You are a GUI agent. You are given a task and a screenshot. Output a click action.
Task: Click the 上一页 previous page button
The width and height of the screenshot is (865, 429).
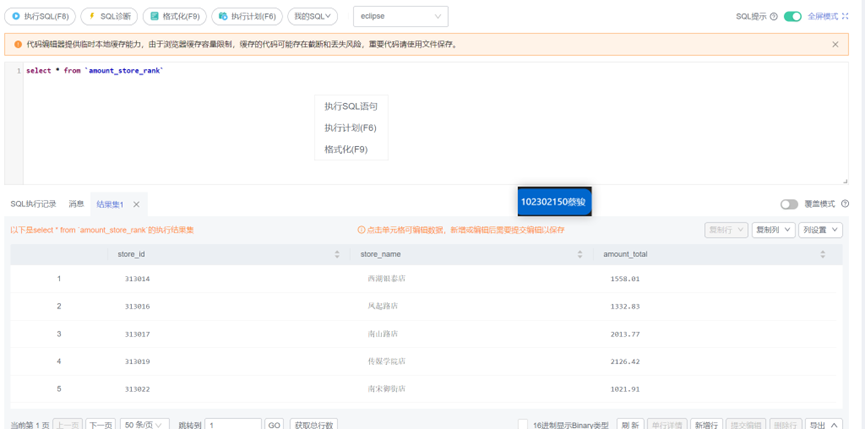pos(68,425)
